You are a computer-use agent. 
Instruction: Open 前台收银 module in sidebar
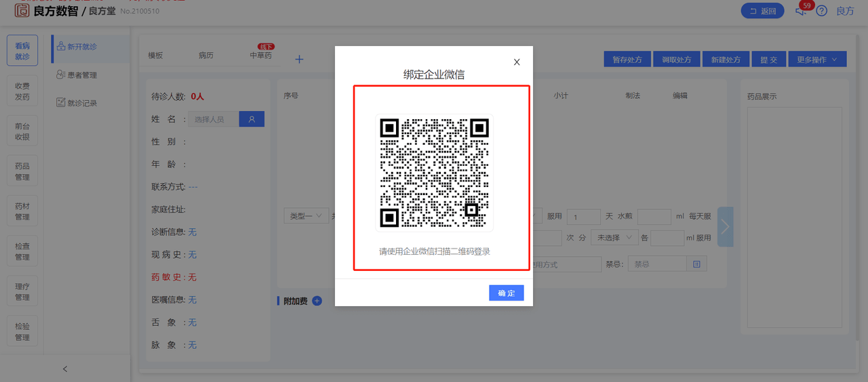[x=22, y=131]
